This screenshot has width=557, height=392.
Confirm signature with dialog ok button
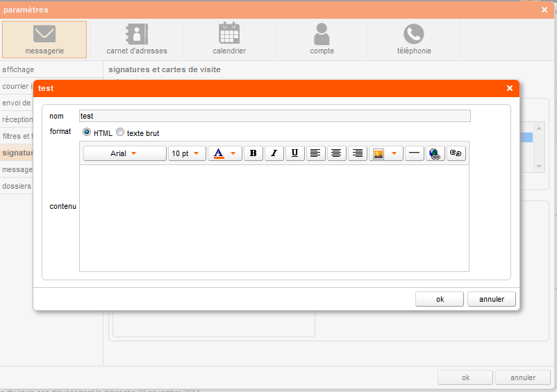click(440, 299)
